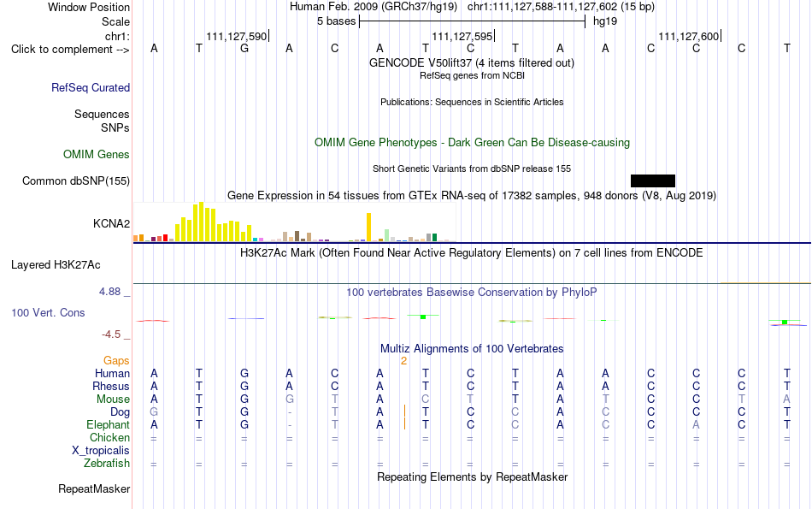
Task: Select the Rhesus alignment row label
Action: click(x=111, y=386)
